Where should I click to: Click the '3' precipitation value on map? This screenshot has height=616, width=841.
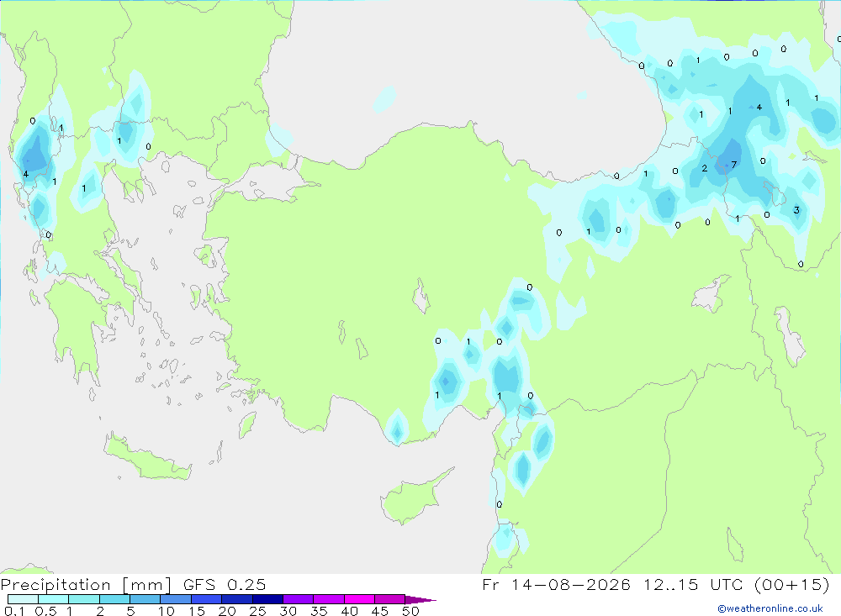click(796, 210)
